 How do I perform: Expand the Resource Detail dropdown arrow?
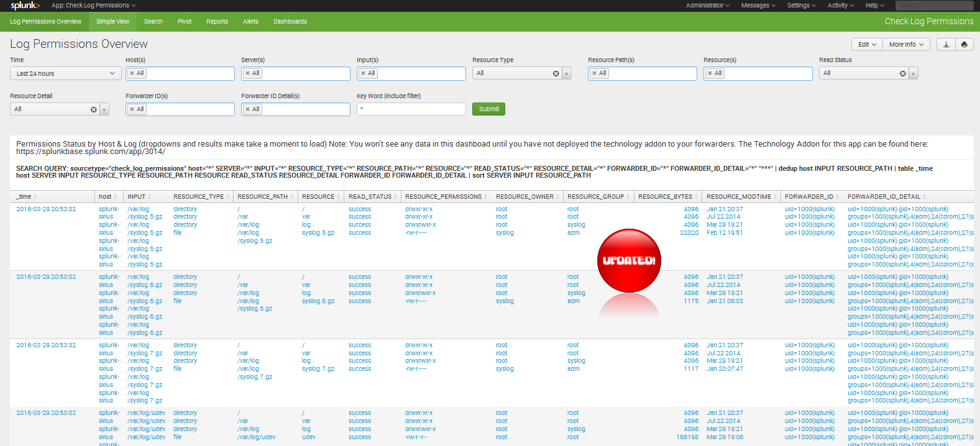click(104, 109)
